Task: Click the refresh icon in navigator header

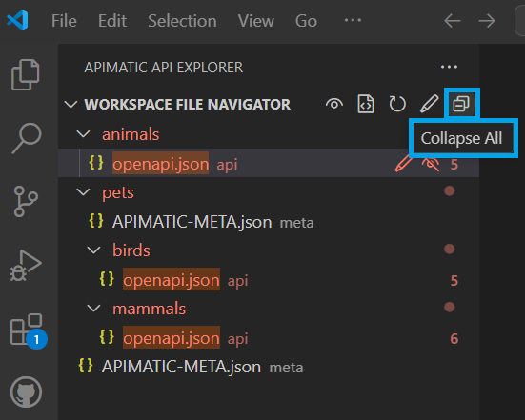Action: pyautogui.click(x=397, y=104)
